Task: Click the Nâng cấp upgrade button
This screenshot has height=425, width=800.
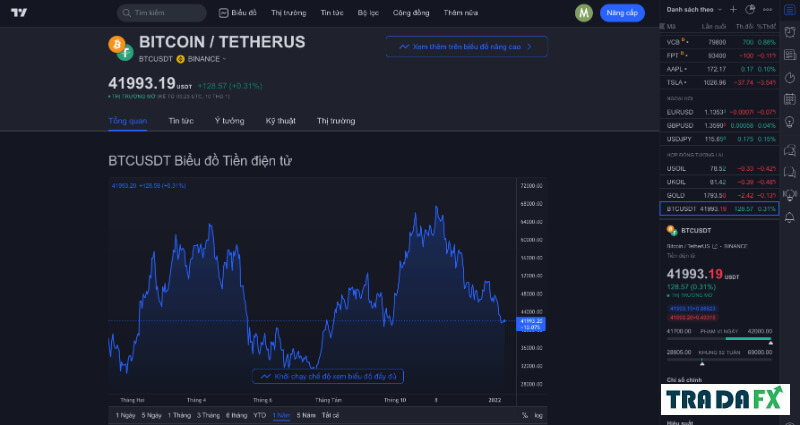Action: coord(622,13)
